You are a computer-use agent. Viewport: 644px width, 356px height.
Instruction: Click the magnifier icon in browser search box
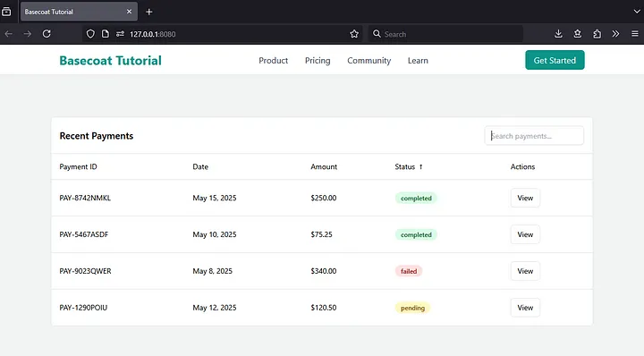(x=377, y=34)
